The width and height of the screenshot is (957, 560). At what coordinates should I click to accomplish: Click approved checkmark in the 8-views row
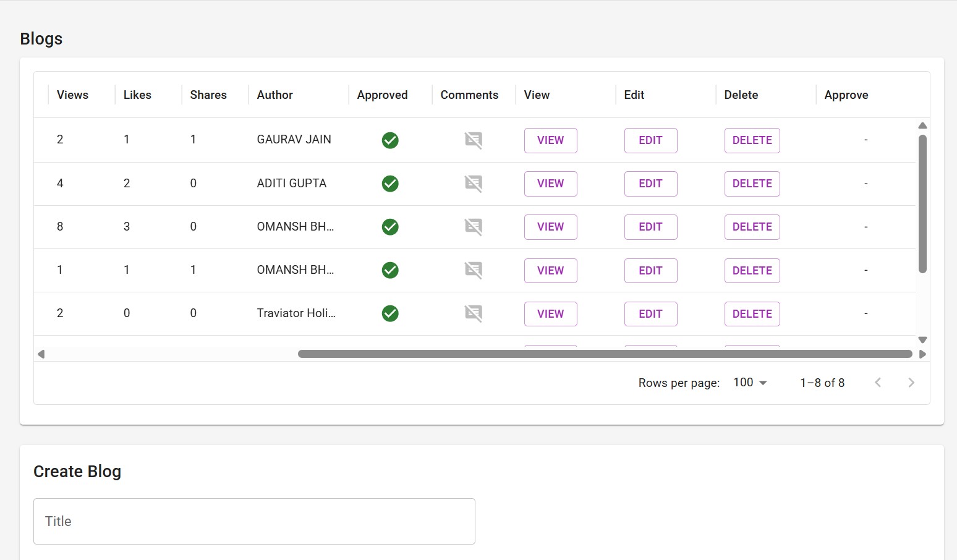click(x=390, y=227)
